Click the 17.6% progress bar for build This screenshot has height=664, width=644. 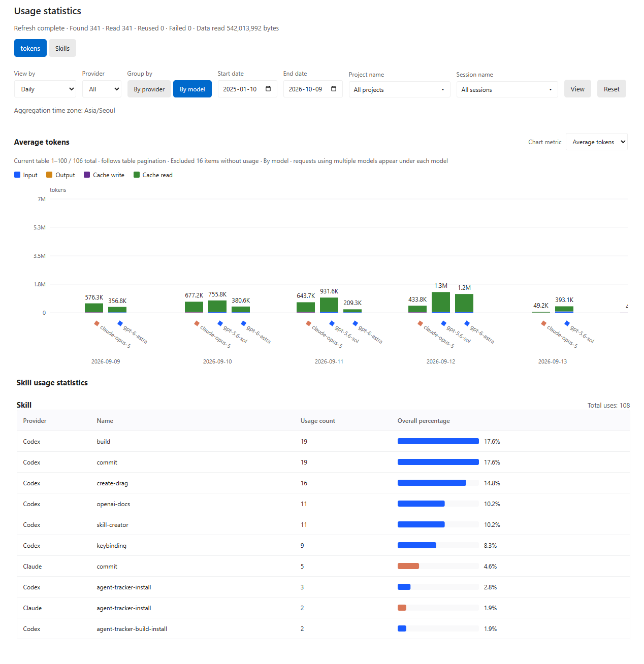tap(438, 441)
